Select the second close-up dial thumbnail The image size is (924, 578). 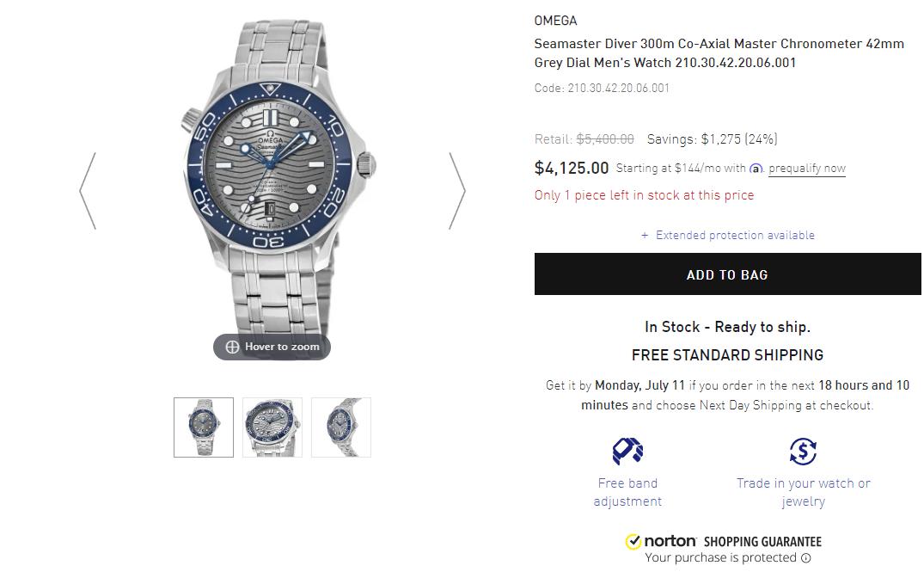(x=272, y=427)
